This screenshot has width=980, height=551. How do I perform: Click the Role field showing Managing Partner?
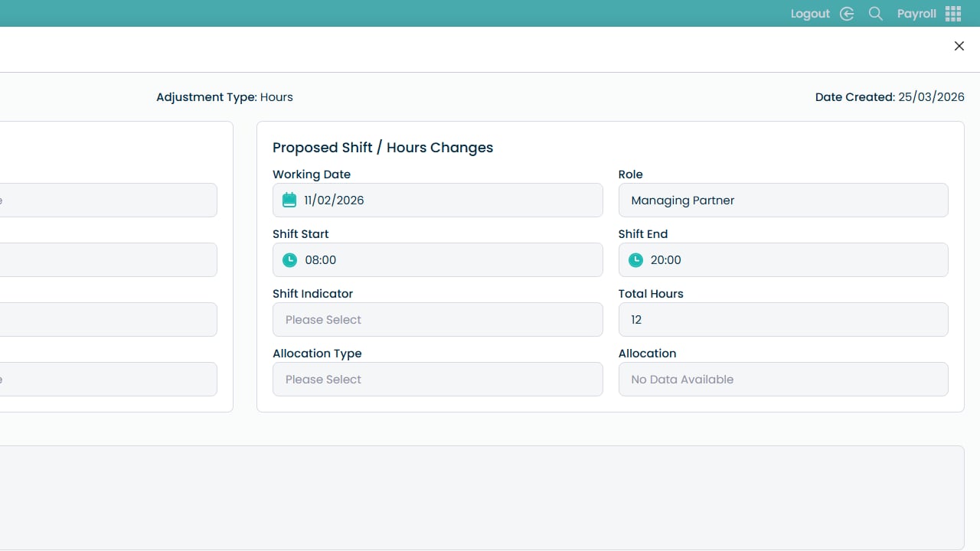click(x=783, y=201)
